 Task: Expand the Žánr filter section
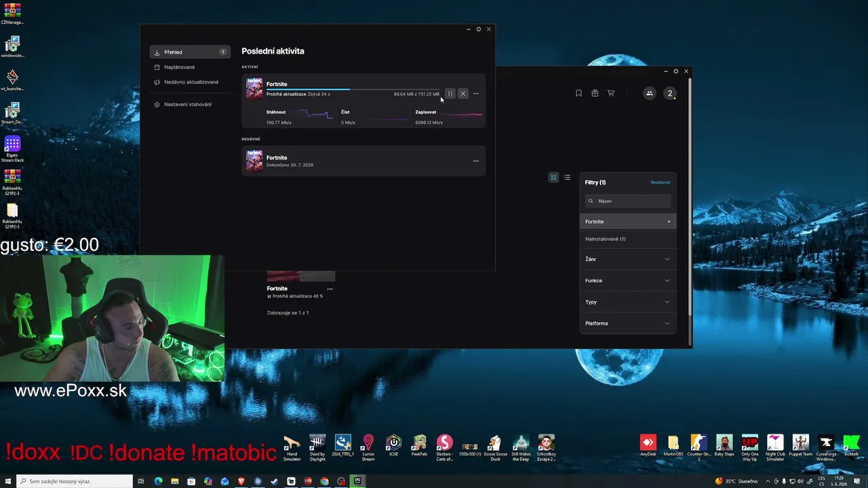point(628,259)
